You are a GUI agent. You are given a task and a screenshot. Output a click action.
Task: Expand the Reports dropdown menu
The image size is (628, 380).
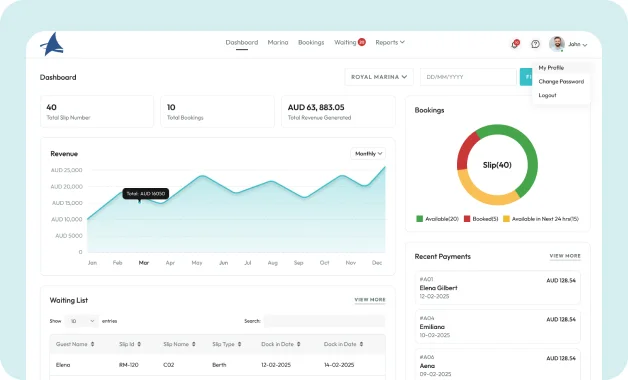(390, 42)
